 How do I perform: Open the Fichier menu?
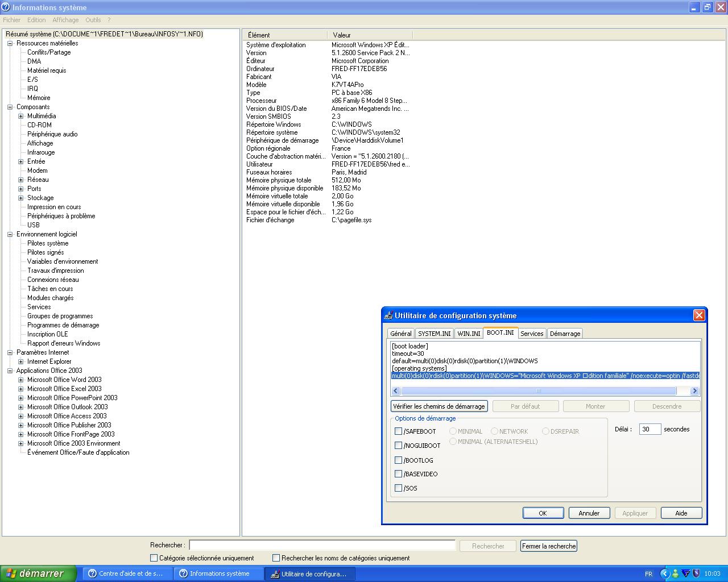coord(11,20)
